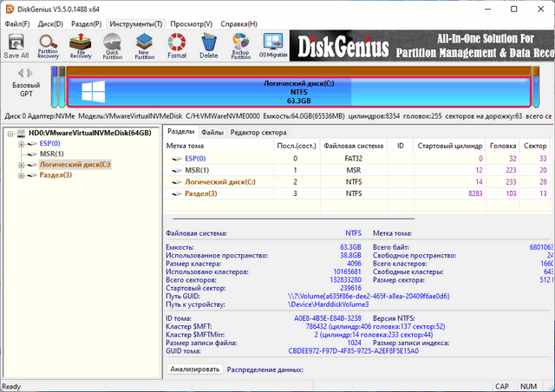Click the Quick Partition icon
This screenshot has width=555, height=392.
point(112,45)
